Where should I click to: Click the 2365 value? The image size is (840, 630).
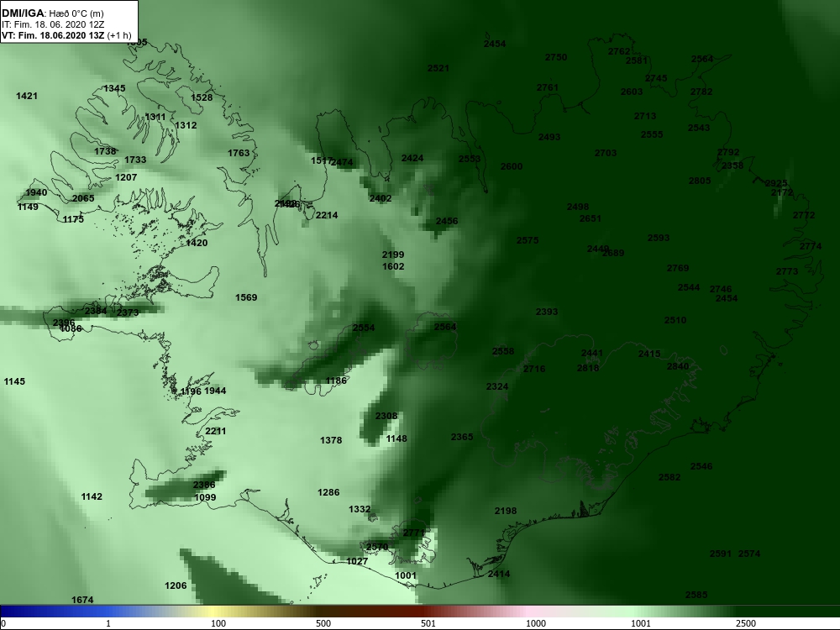(462, 437)
